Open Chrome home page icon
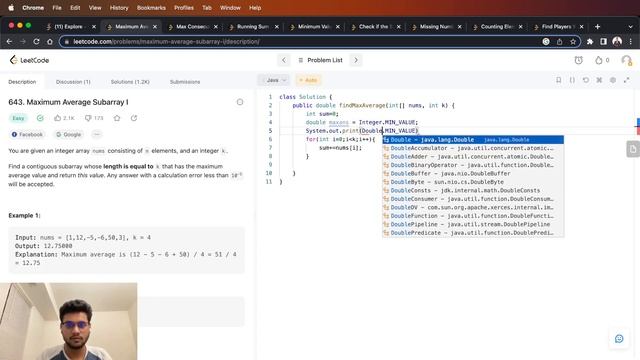 point(50,42)
